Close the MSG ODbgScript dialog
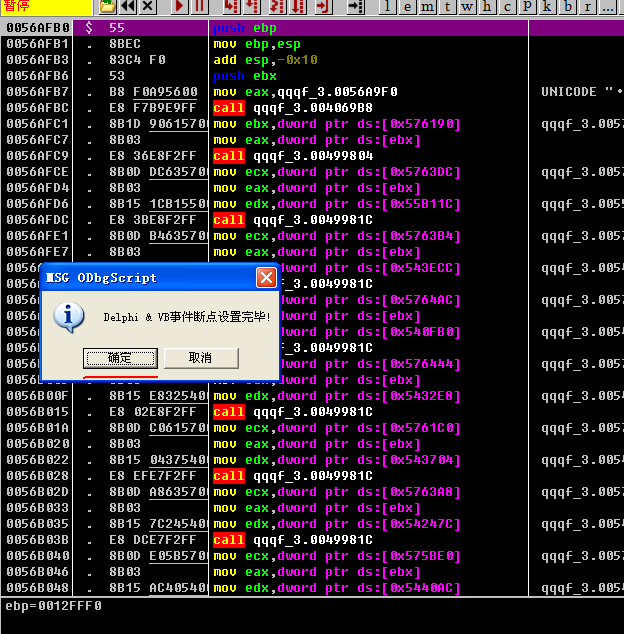This screenshot has width=624, height=634. (x=267, y=278)
